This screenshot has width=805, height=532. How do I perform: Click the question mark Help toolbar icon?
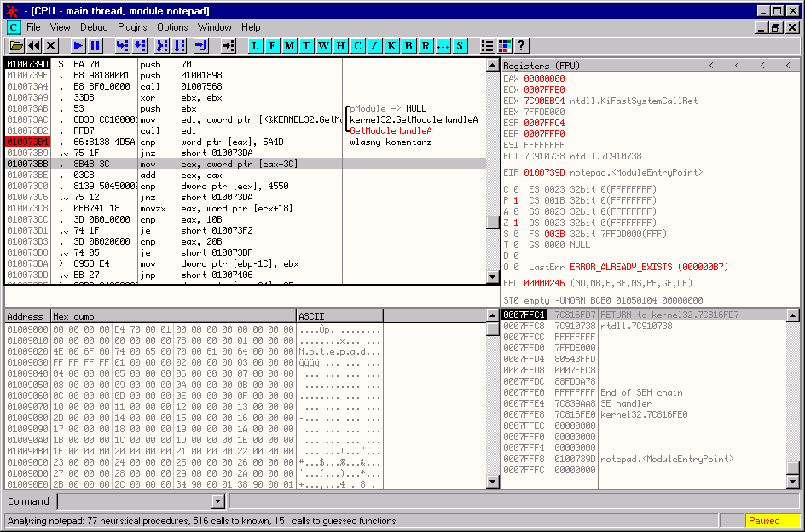click(521, 46)
